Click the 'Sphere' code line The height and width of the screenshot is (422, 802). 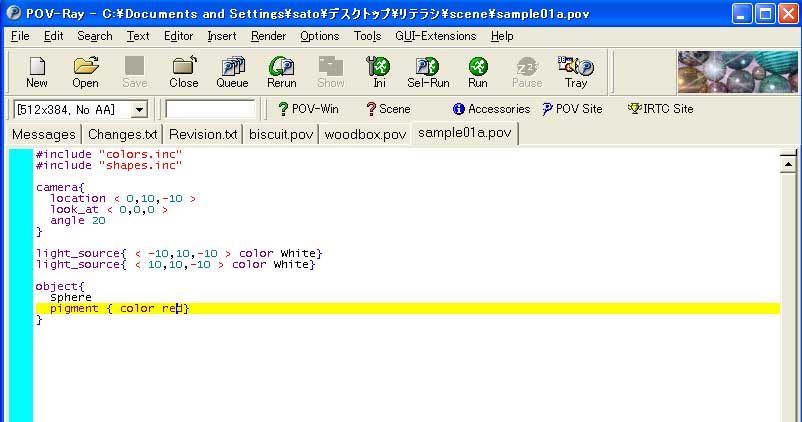click(x=71, y=297)
